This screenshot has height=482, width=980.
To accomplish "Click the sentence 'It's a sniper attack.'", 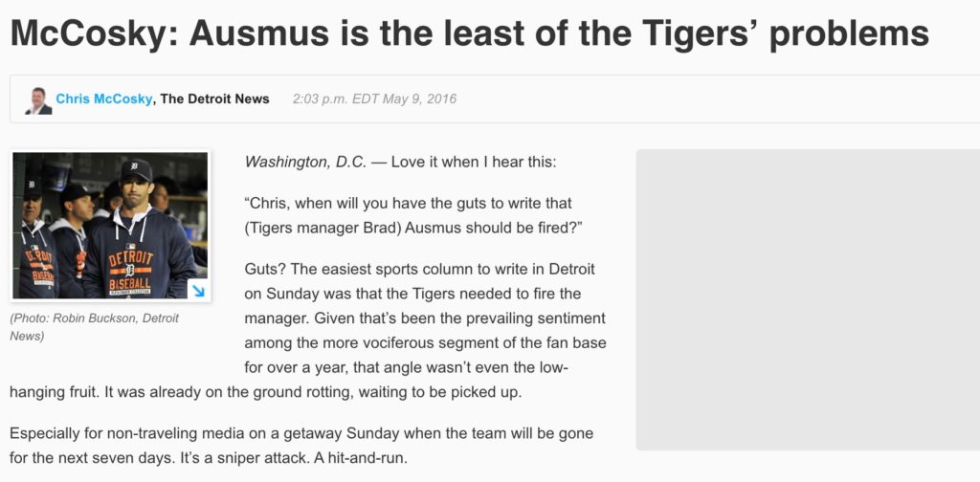I will pyautogui.click(x=242, y=458).
